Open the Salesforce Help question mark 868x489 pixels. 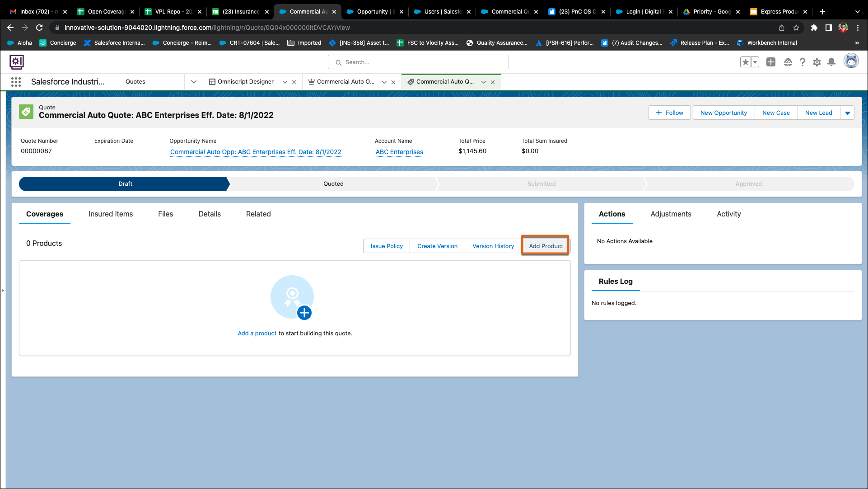[802, 62]
